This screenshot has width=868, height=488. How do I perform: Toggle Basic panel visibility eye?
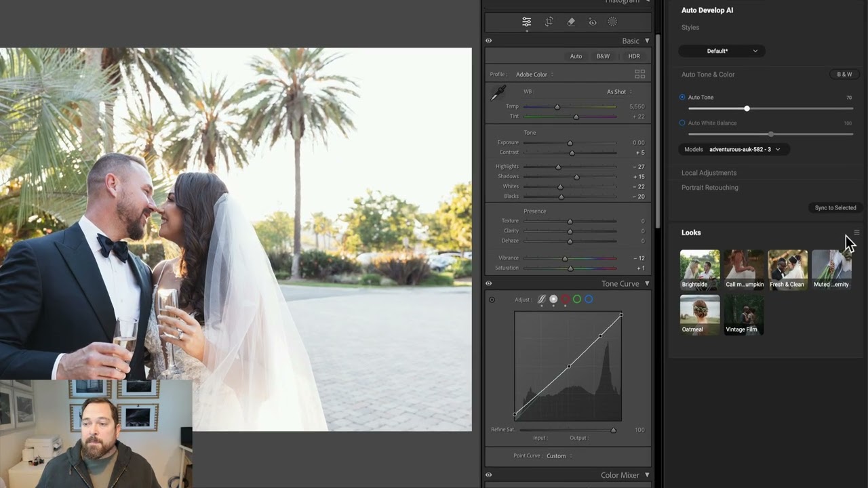[488, 41]
